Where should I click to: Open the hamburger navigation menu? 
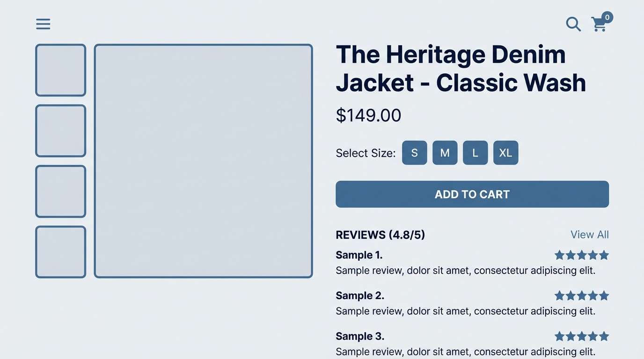pyautogui.click(x=43, y=24)
